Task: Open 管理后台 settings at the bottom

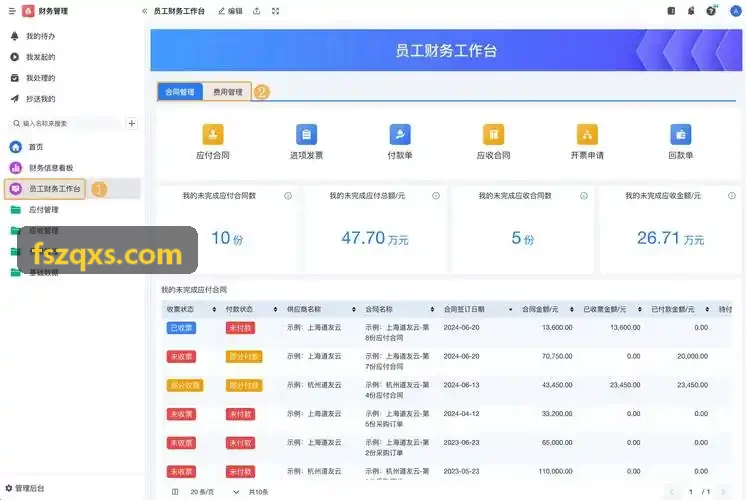Action: tap(25, 488)
